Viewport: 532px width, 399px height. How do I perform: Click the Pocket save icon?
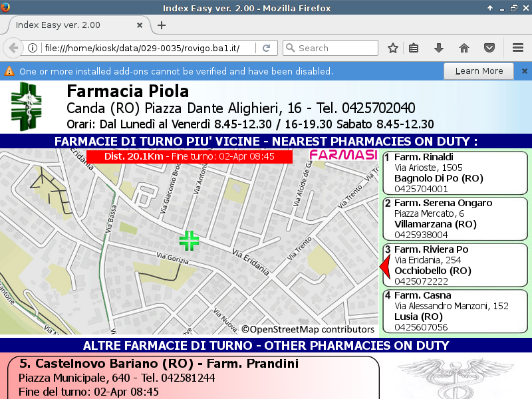pos(489,48)
